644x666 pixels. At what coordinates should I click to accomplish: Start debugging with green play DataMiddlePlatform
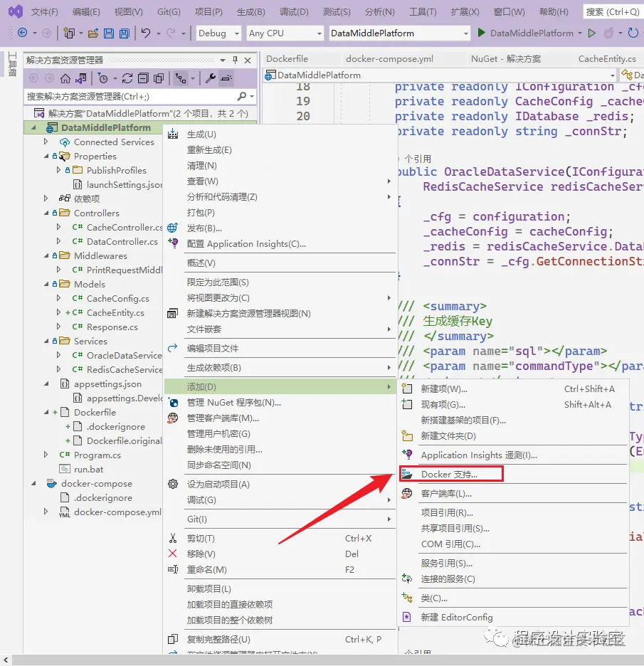[525, 33]
